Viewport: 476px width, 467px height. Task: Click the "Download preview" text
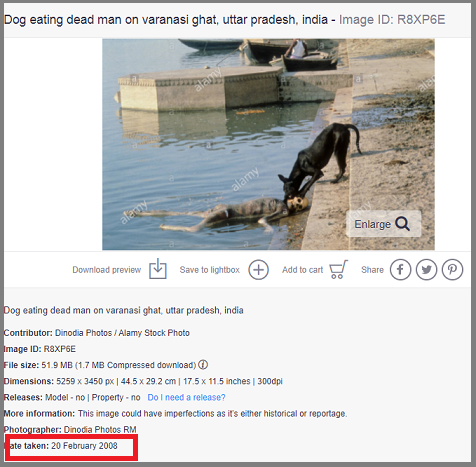107,270
